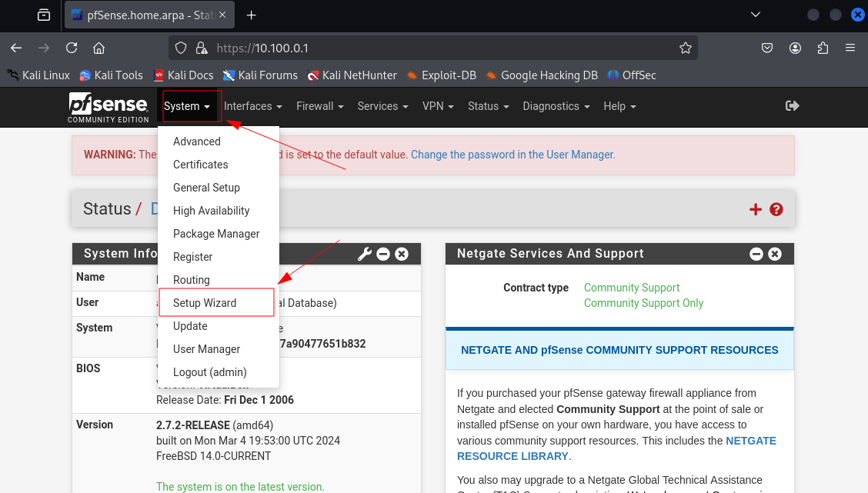The height and width of the screenshot is (493, 868).
Task: Open the Exploit-DB bookmark
Action: click(x=441, y=75)
